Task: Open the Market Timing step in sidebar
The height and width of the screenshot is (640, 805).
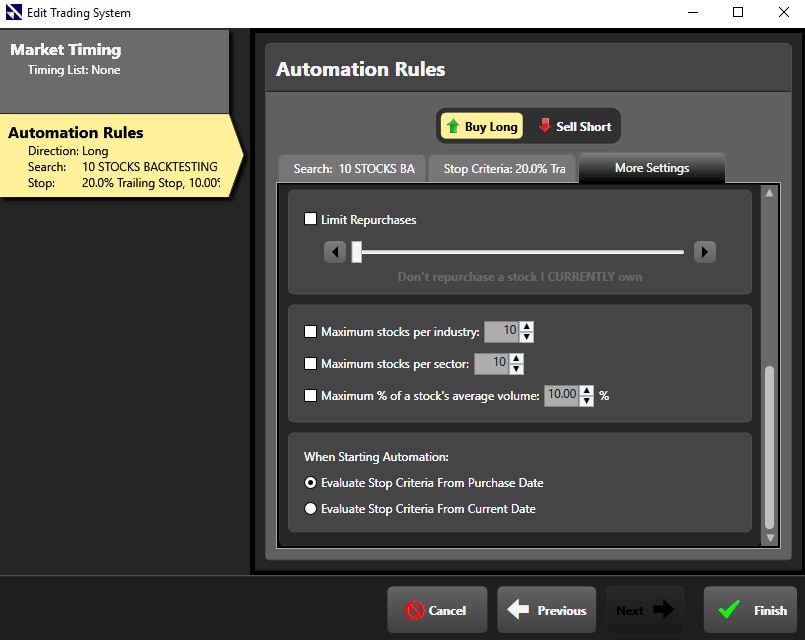Action: point(114,58)
